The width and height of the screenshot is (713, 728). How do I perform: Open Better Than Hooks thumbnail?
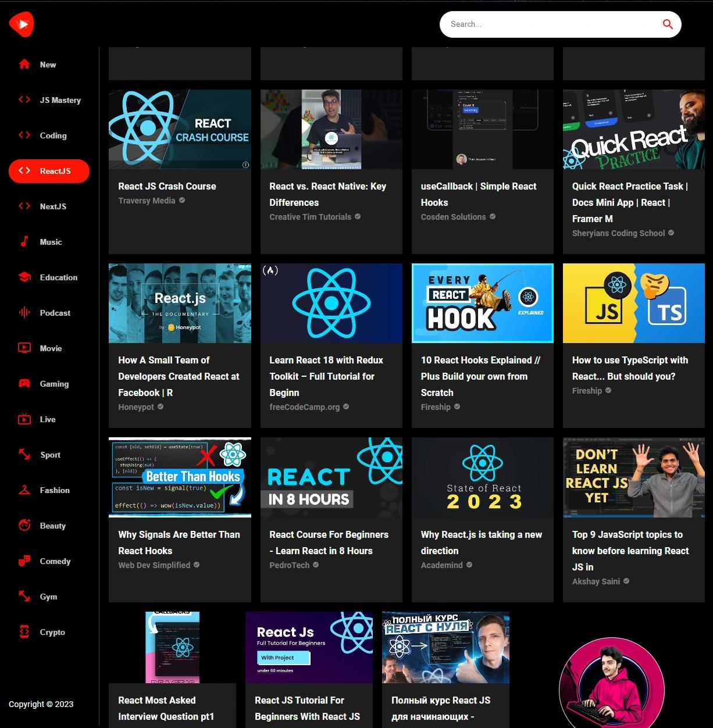point(180,477)
